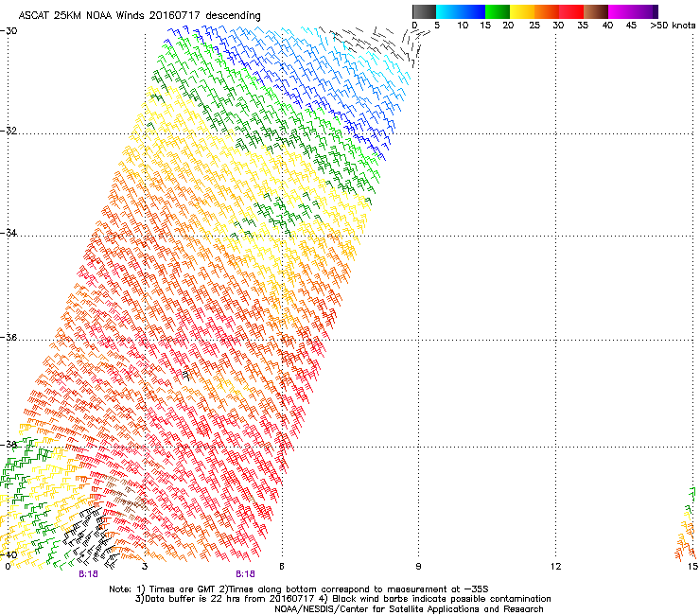The height and width of the screenshot is (615, 700).
Task: Click the longitude axis label '9'
Action: pyautogui.click(x=418, y=567)
